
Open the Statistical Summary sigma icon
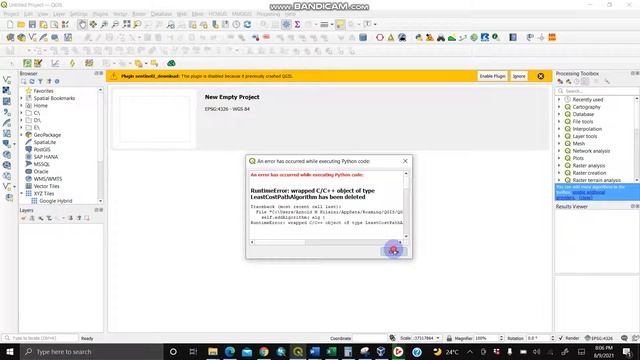(x=298, y=24)
